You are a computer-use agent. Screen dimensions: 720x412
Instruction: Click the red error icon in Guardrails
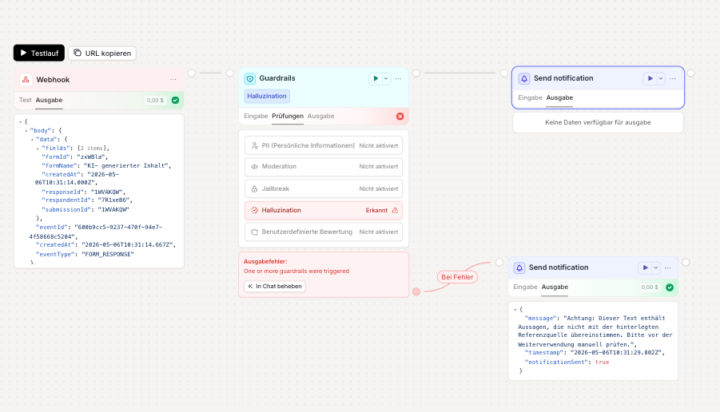click(400, 116)
